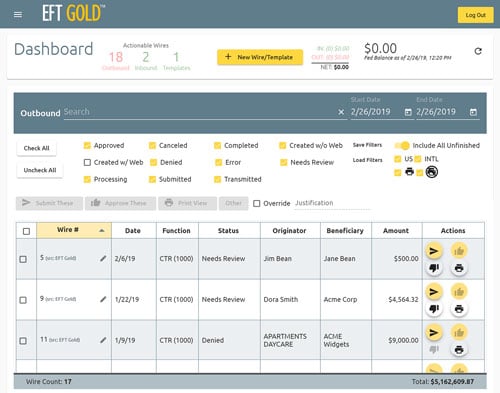
Task: Toggle the Needs Review filter
Action: click(284, 162)
